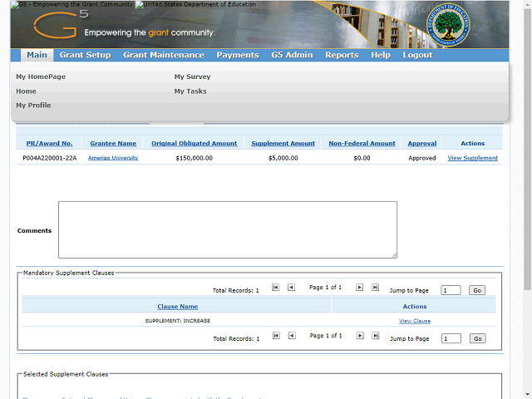
Task: Click the Approved status cell
Action: click(x=422, y=158)
